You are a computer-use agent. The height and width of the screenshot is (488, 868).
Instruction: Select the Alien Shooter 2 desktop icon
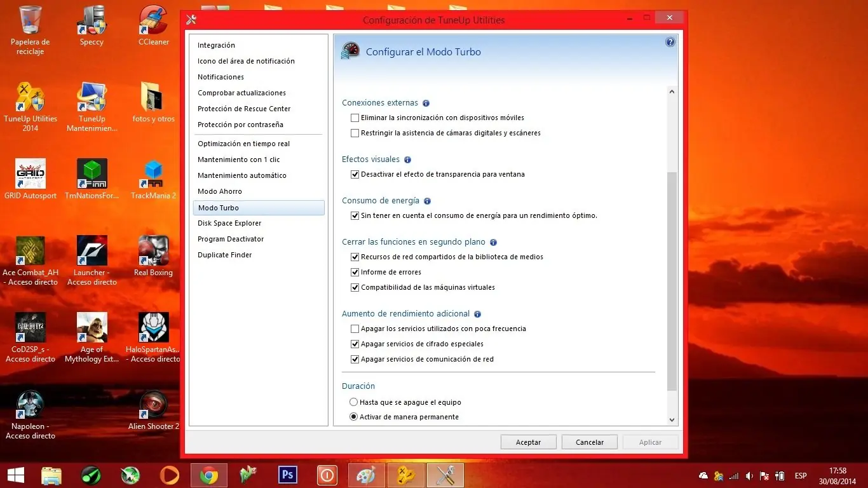(x=154, y=410)
